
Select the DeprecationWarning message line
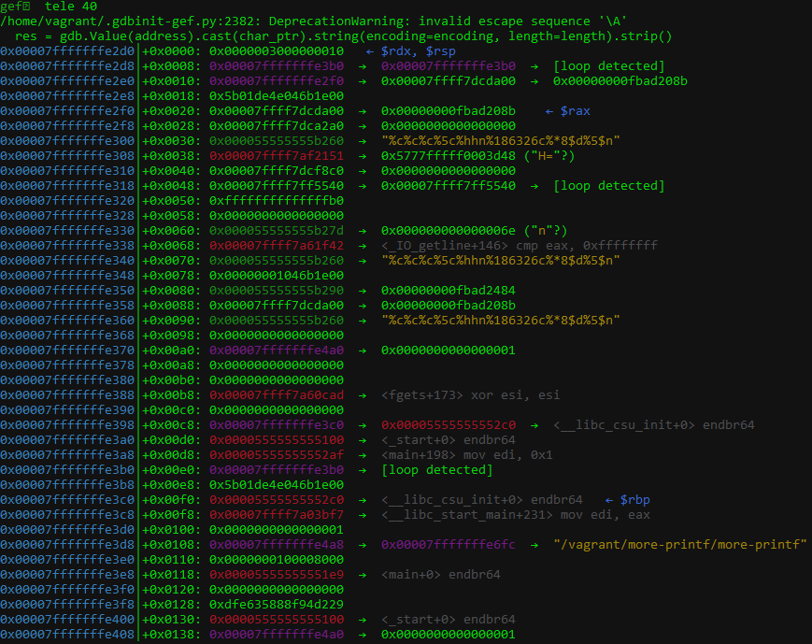click(313, 21)
